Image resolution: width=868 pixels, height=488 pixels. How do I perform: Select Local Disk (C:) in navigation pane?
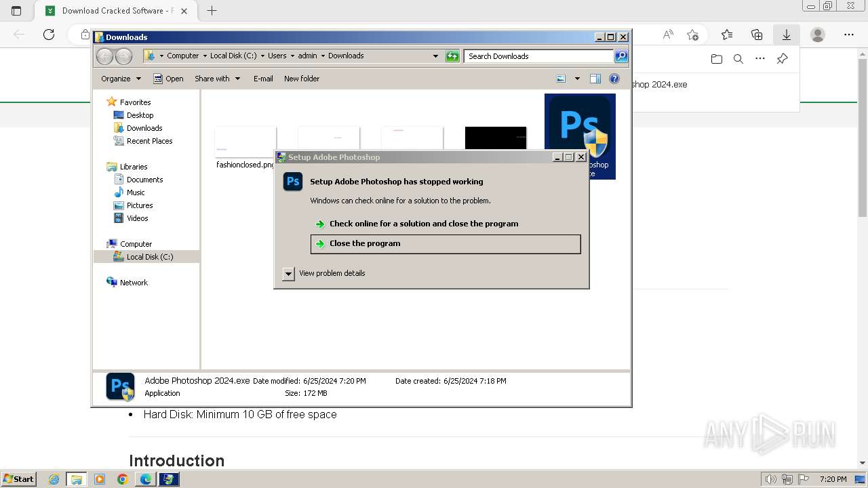[149, 257]
